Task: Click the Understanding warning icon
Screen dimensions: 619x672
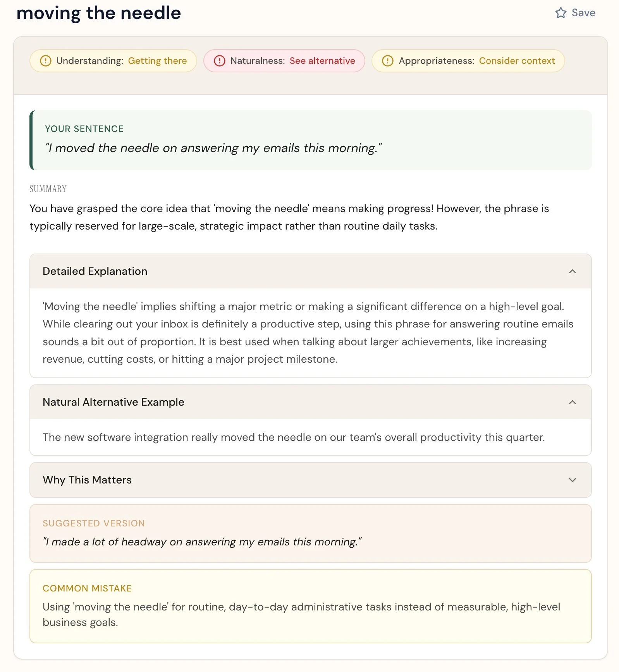Action: coord(45,61)
